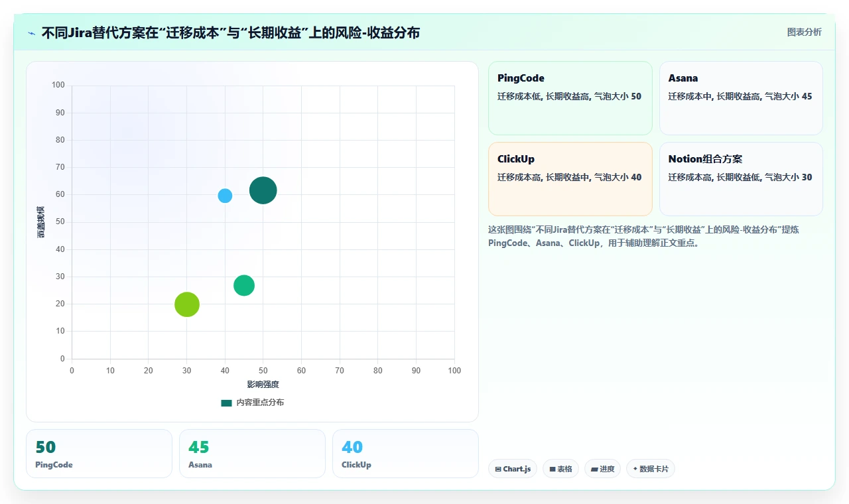Click x-axis tick label 50
Screen dimensions: 849x504
tap(263, 371)
